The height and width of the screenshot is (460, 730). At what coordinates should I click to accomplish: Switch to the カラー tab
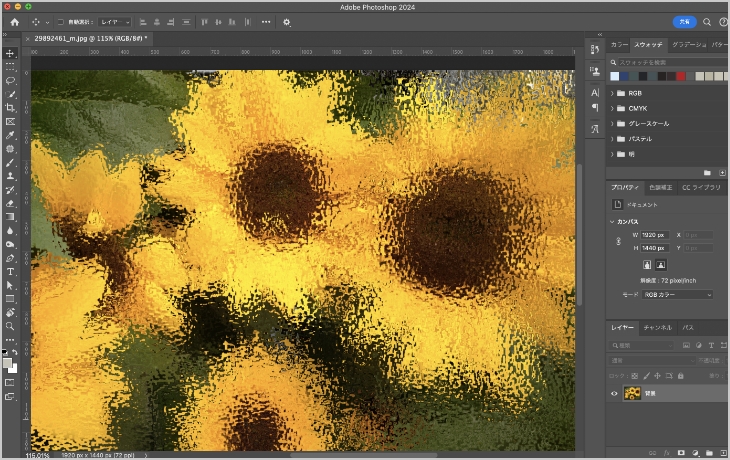[619, 45]
